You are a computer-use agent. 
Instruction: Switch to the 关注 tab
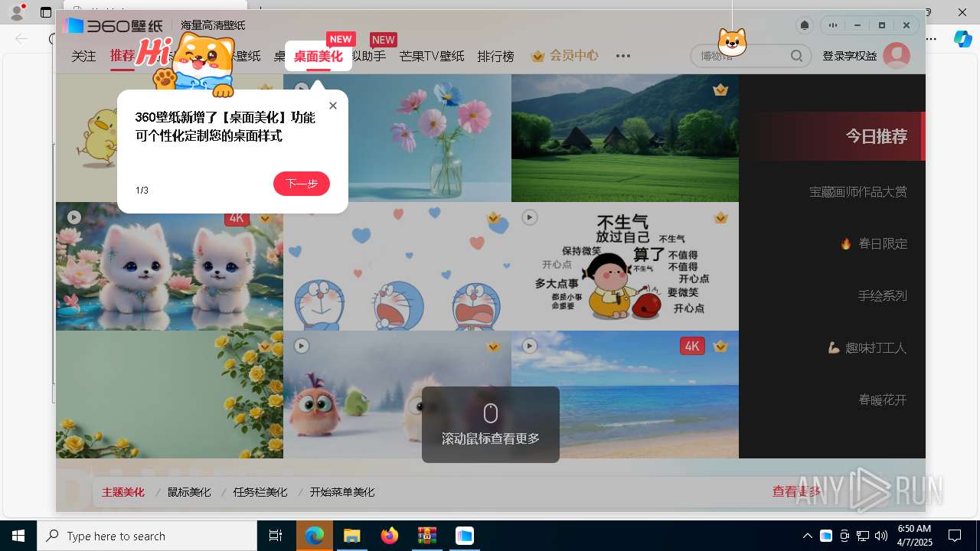[x=84, y=56]
